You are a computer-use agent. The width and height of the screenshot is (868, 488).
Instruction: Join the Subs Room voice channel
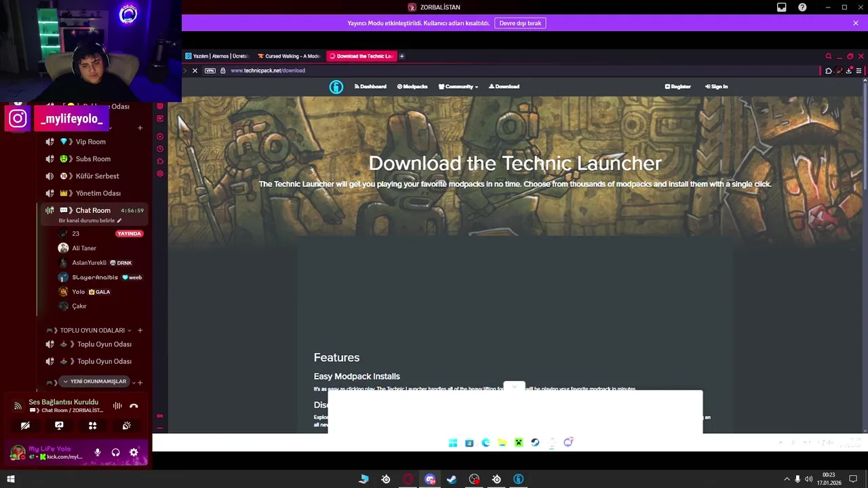92,159
